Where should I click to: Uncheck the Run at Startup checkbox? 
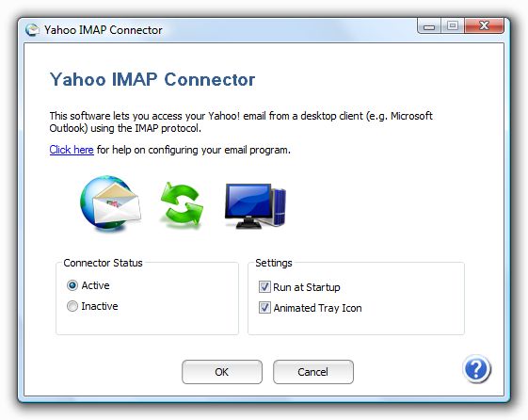point(264,287)
